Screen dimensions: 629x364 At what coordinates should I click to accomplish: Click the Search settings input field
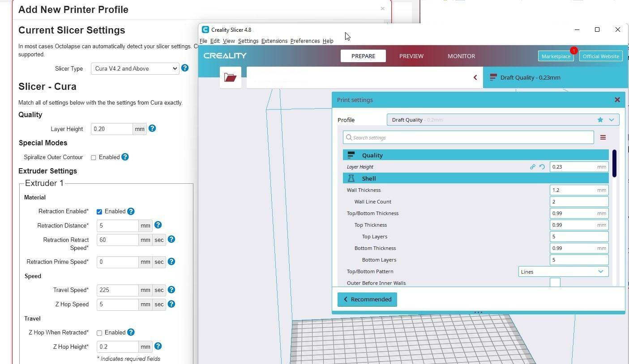pos(468,137)
